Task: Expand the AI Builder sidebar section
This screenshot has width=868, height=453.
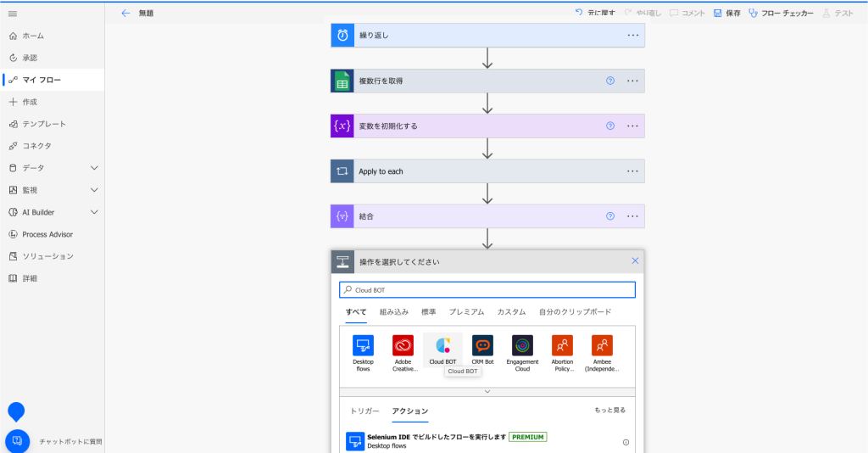Action: (x=94, y=212)
